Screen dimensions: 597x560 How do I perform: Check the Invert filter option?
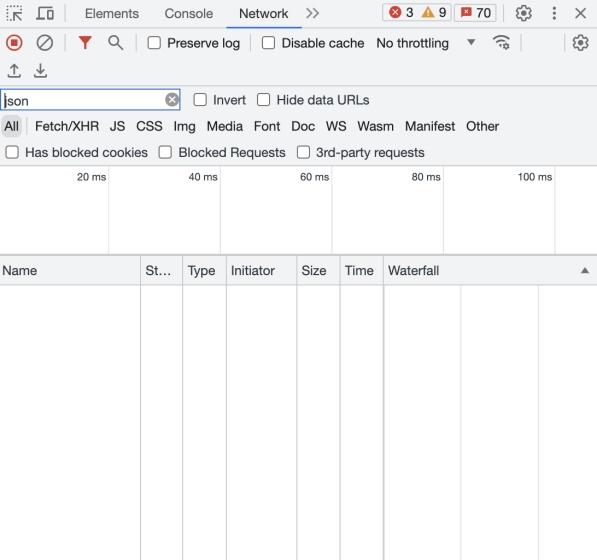coord(200,100)
